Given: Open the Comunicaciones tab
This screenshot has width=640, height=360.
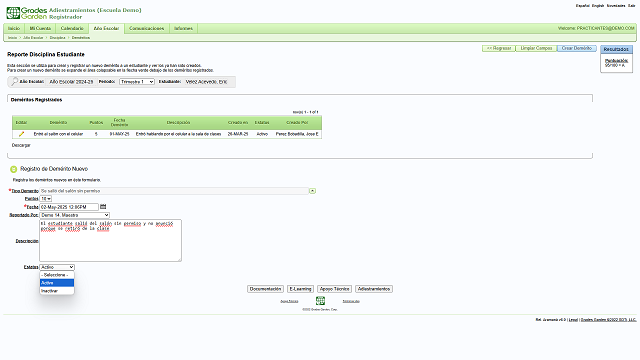Looking at the screenshot, I should (x=147, y=28).
